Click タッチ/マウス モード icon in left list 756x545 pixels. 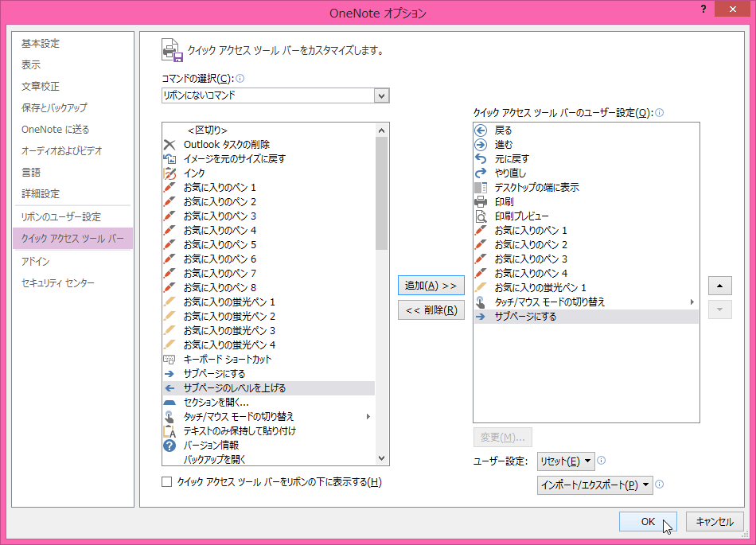coord(170,416)
